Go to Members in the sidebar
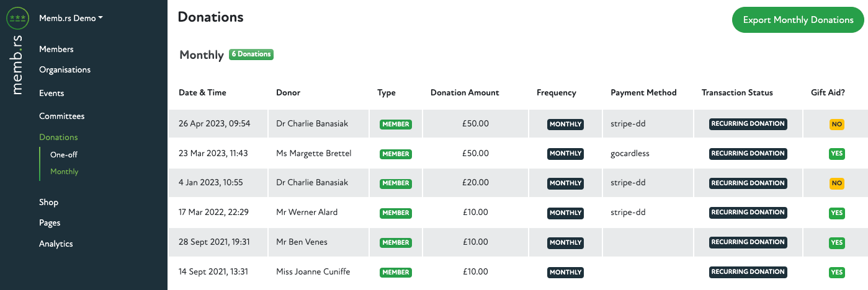The height and width of the screenshot is (290, 868). [56, 49]
